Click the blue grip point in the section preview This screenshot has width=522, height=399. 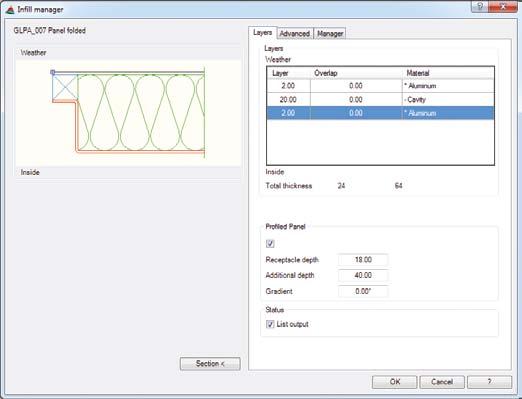point(53,72)
